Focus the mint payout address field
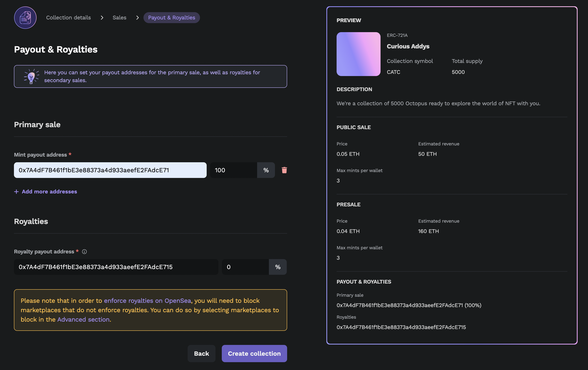 [110, 170]
